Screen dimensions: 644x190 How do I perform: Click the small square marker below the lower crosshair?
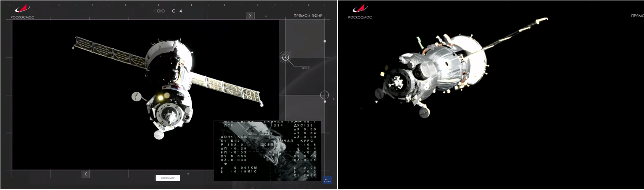[x=324, y=102]
